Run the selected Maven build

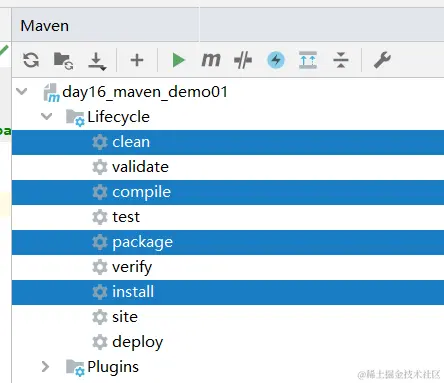point(178,60)
